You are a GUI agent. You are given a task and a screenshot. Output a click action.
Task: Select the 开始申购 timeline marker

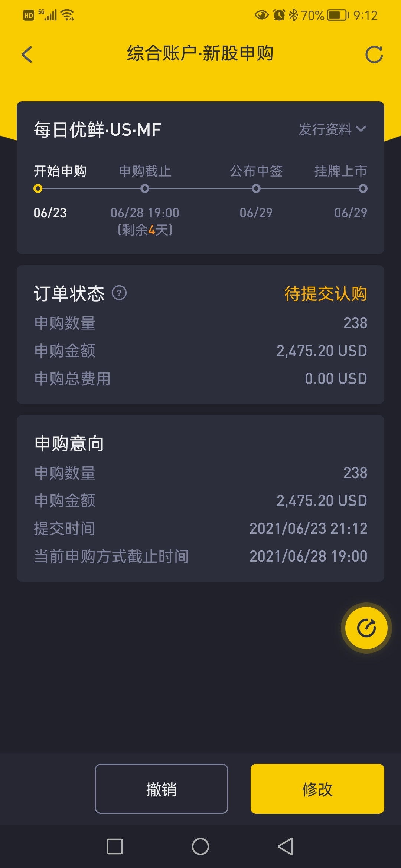pyautogui.click(x=38, y=188)
